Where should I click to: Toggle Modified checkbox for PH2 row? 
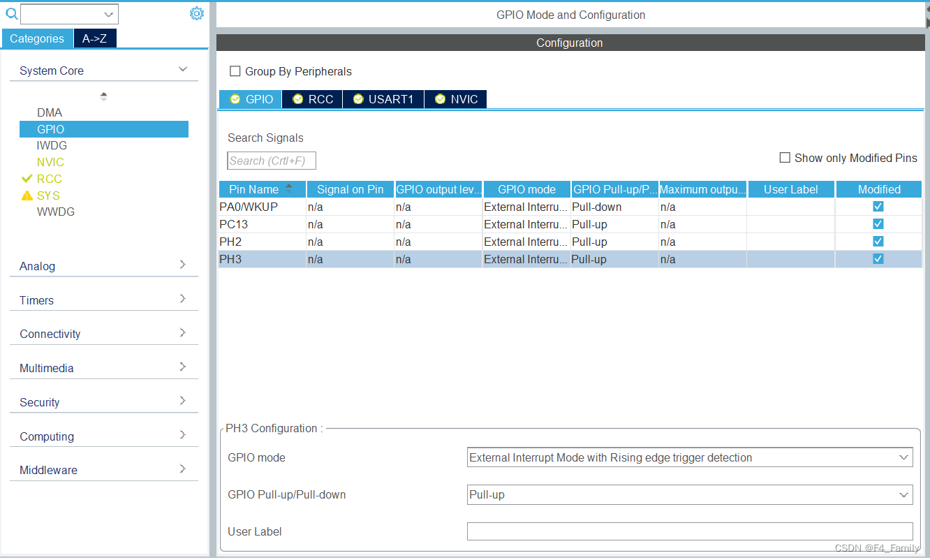click(878, 242)
